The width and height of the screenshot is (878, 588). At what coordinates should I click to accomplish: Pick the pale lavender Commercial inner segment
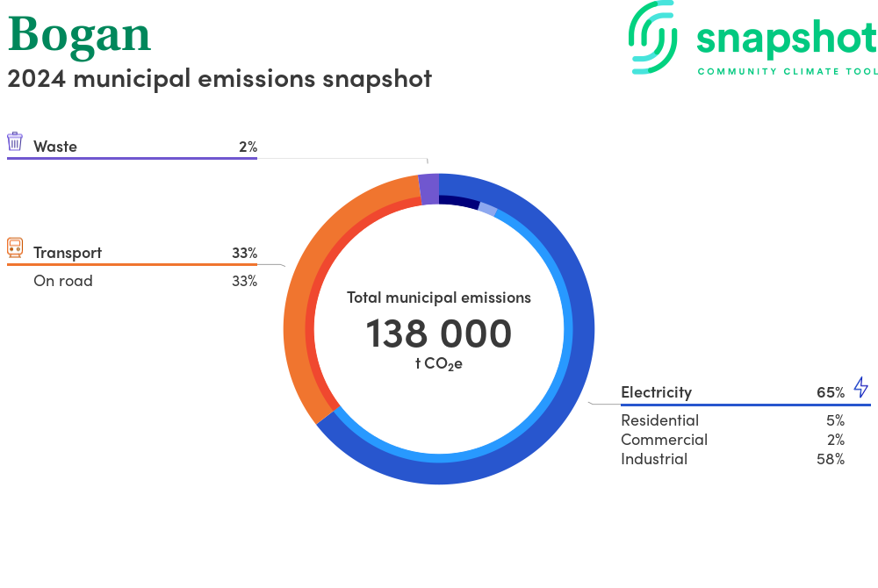pos(487,209)
